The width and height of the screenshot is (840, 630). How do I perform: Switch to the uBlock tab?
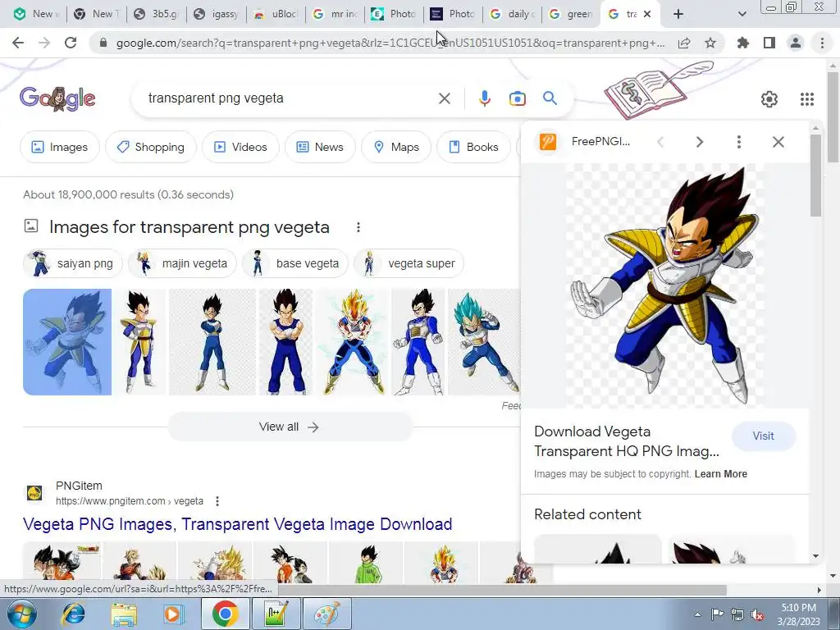[276, 14]
